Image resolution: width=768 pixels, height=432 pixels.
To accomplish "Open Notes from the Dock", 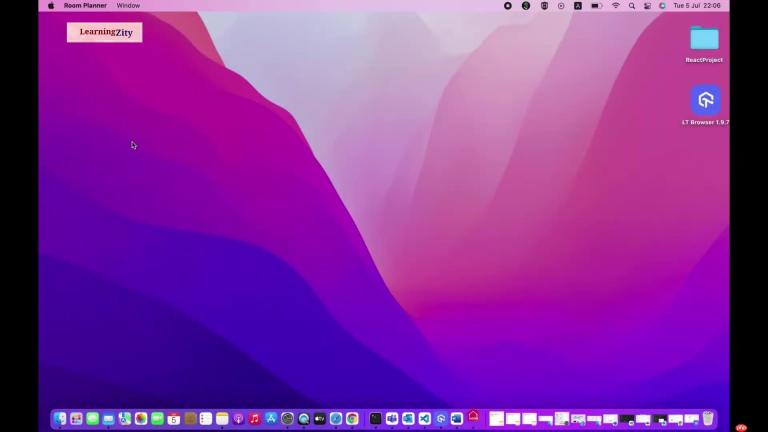I will (x=222, y=419).
